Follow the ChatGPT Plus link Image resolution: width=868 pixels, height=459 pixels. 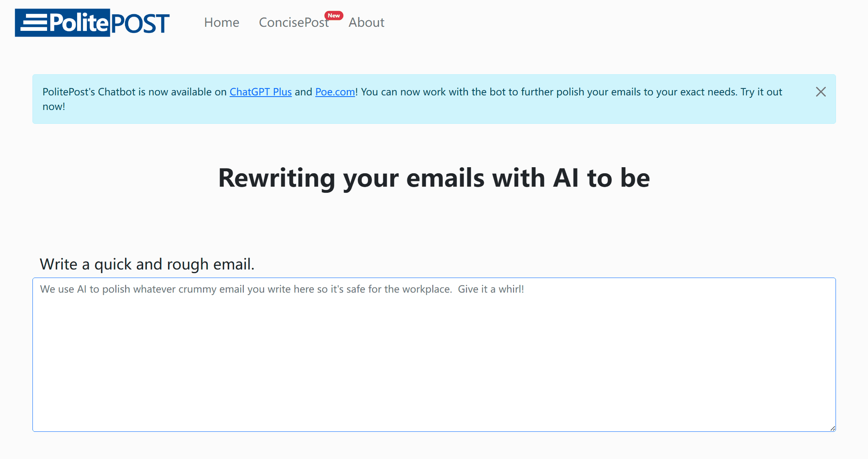point(261,92)
